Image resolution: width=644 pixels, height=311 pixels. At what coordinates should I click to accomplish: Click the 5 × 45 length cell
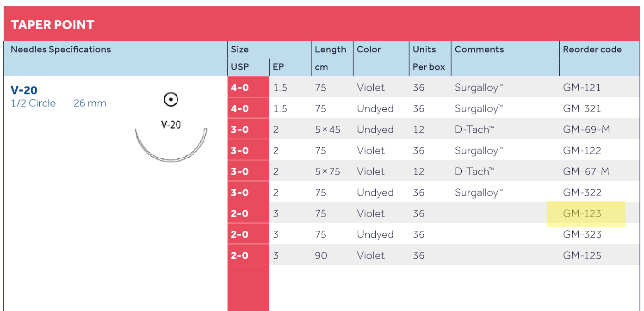click(328, 130)
